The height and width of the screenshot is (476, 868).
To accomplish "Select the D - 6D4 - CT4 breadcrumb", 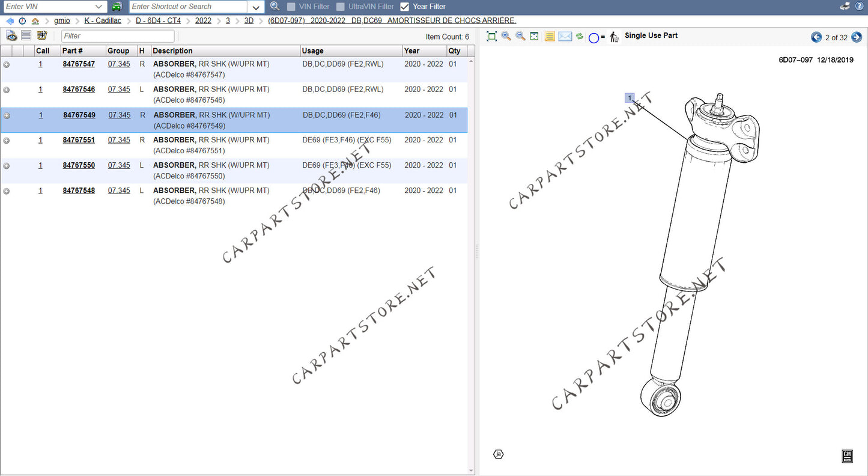I will pos(158,20).
